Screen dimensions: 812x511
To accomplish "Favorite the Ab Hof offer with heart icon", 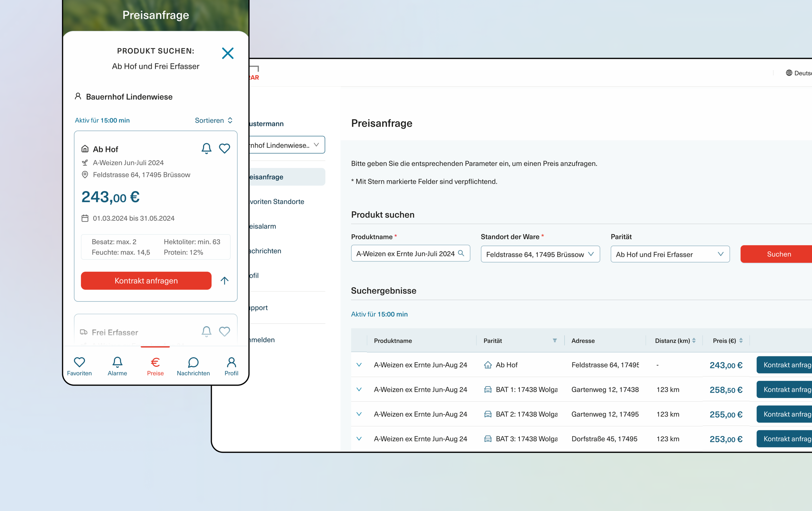I will (224, 148).
